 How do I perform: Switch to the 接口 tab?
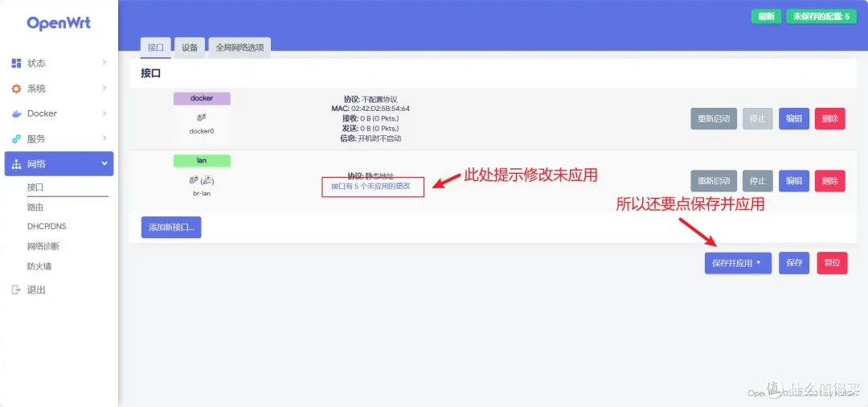156,47
